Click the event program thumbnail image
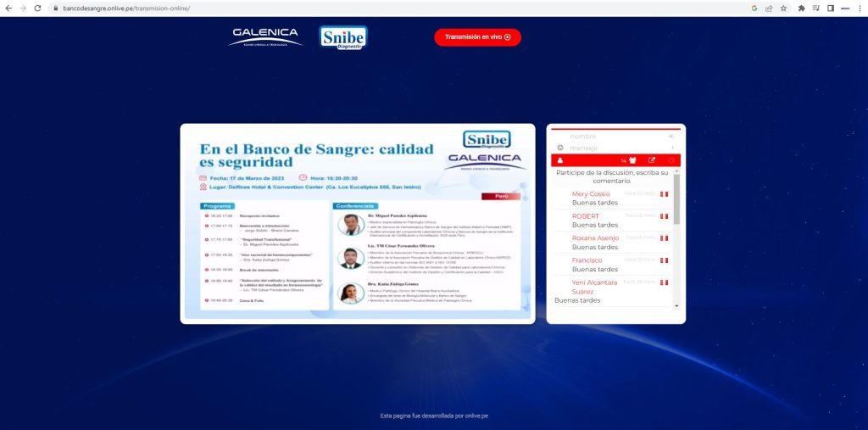 [x=357, y=223]
